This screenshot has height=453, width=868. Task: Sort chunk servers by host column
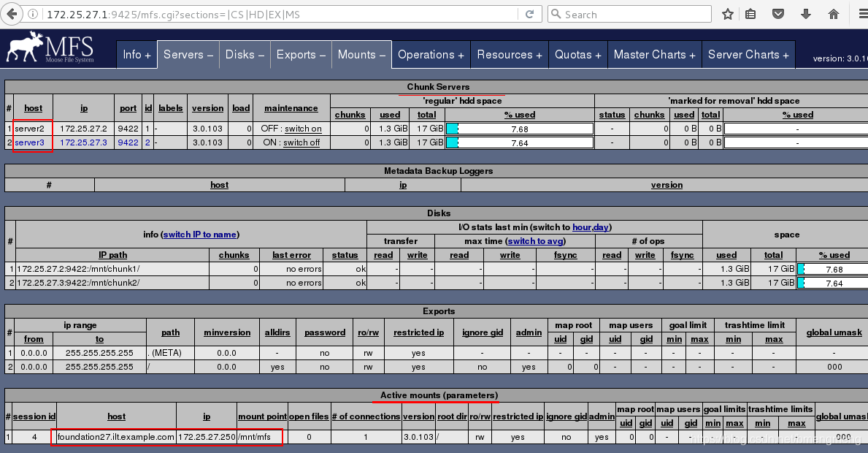coord(33,108)
